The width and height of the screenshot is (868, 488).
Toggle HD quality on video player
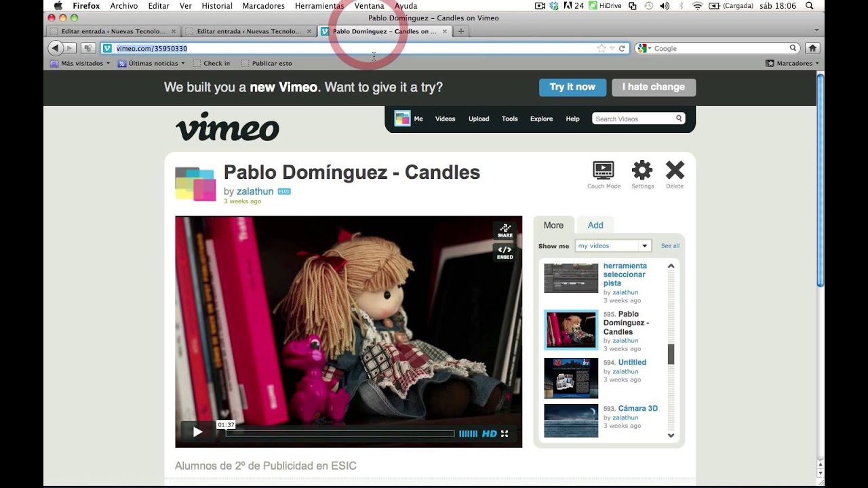489,434
